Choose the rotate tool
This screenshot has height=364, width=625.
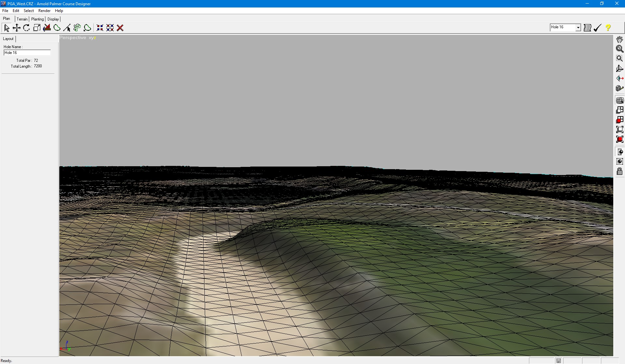coord(27,28)
